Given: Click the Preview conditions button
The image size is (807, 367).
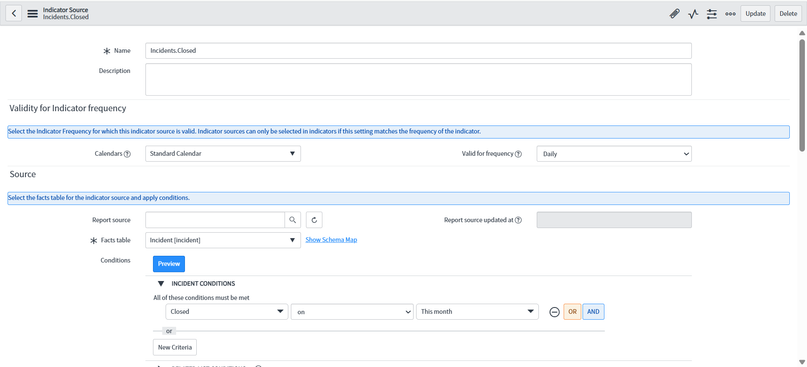Looking at the screenshot, I should tap(169, 264).
